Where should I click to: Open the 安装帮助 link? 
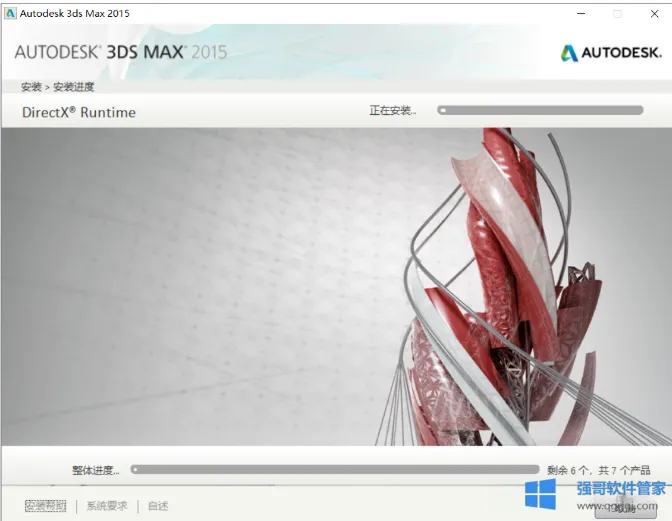pos(45,506)
